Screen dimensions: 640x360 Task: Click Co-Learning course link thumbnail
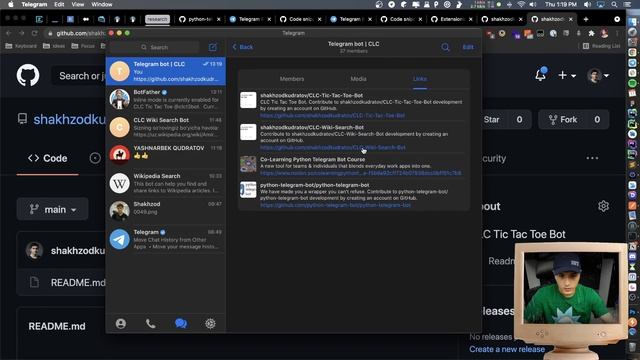click(x=248, y=164)
